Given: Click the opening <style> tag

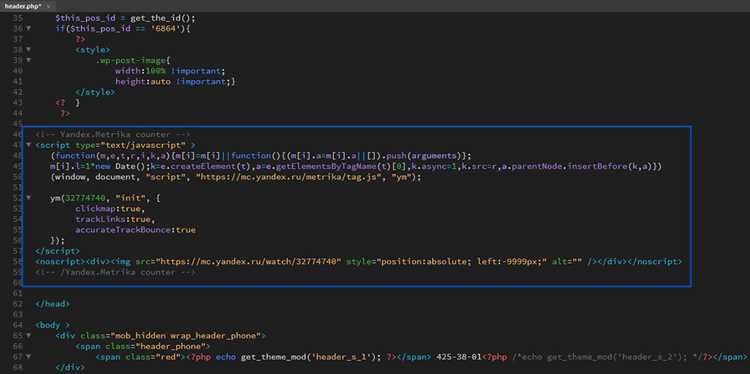Looking at the screenshot, I should click(x=92, y=50).
